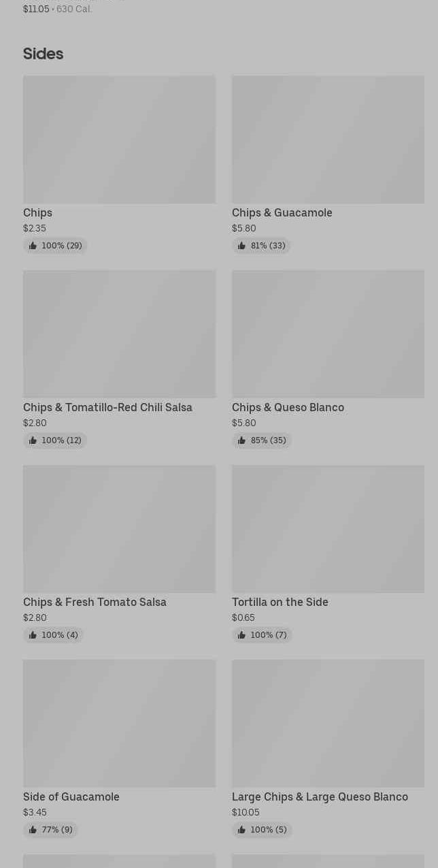Open the Side of Guacamole photo

(119, 724)
